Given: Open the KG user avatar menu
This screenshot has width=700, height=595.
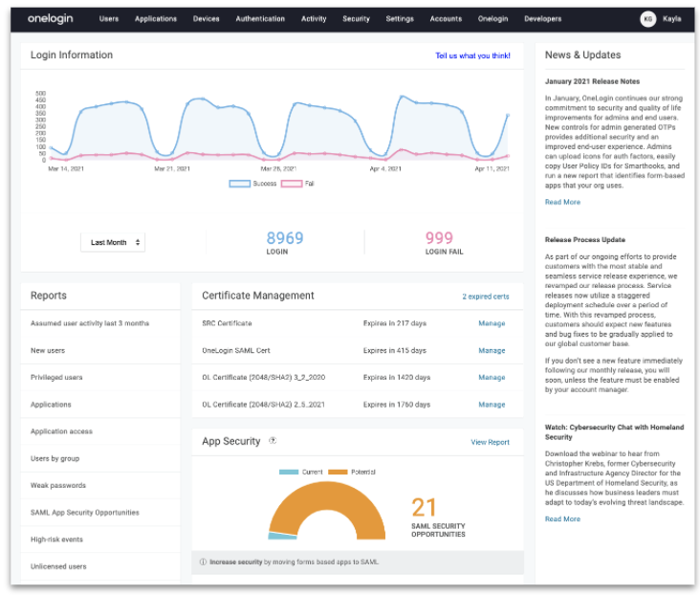Looking at the screenshot, I should coord(647,18).
